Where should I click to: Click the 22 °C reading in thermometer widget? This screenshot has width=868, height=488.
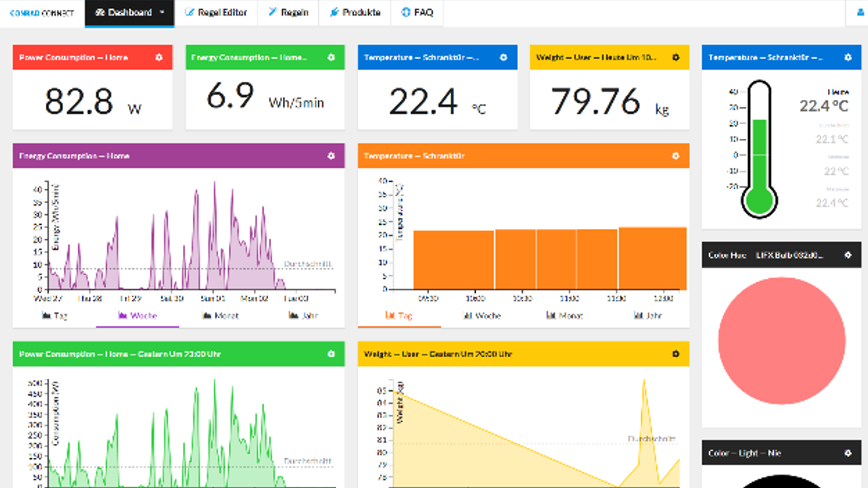(x=836, y=171)
